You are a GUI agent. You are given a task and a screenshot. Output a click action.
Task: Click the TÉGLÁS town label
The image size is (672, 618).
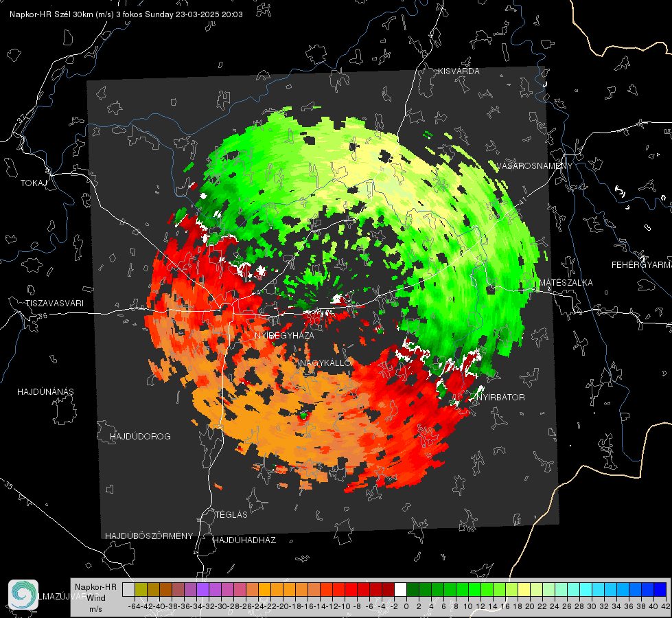(x=231, y=514)
